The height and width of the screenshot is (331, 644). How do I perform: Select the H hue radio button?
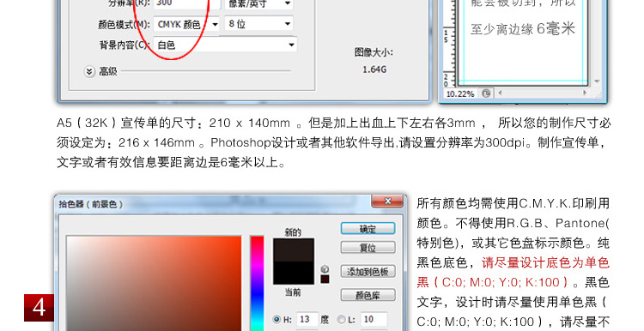click(x=276, y=319)
